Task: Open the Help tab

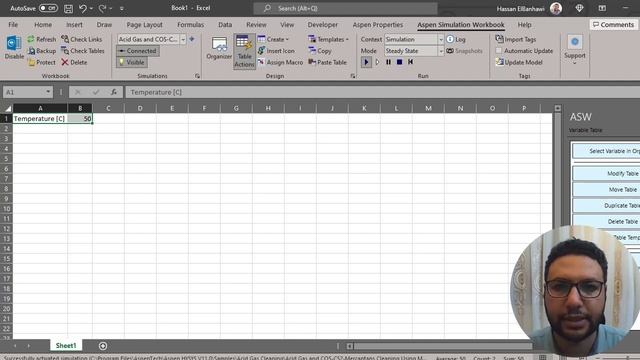Action: coord(524,24)
